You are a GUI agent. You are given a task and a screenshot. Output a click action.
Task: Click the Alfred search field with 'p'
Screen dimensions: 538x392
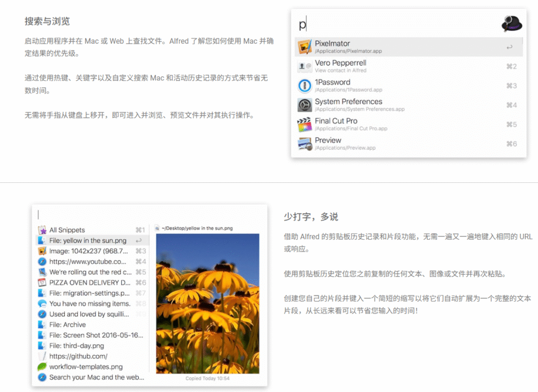pos(394,24)
